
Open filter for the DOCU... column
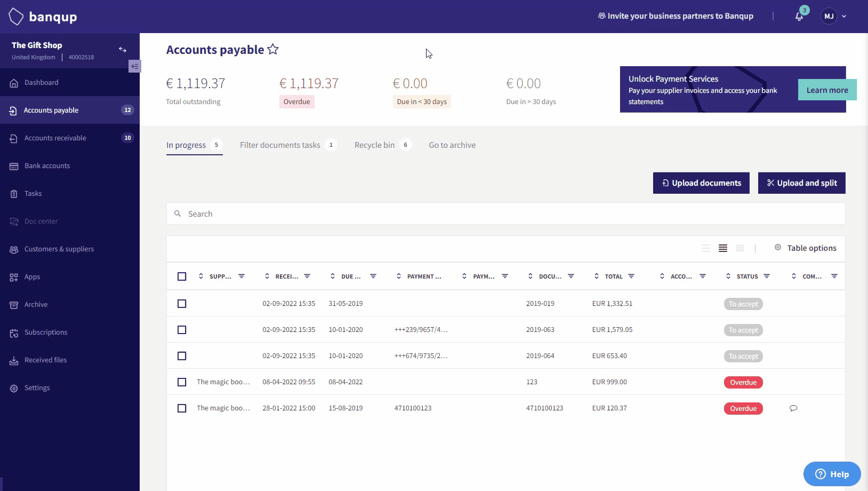coord(571,276)
